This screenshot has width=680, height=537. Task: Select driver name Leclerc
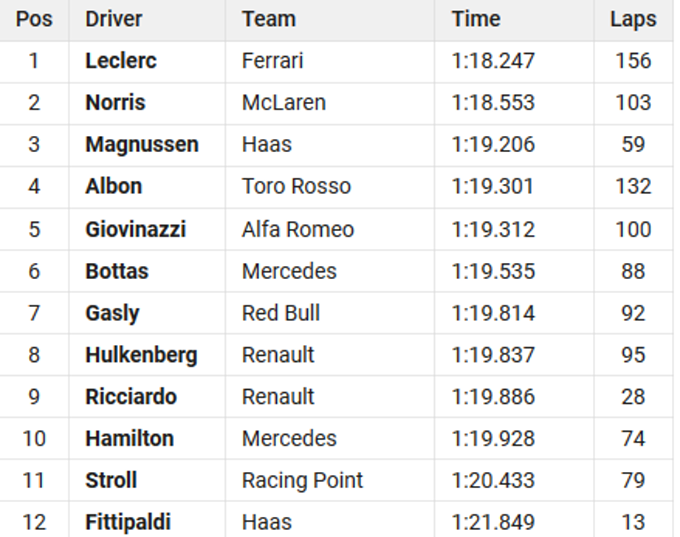pos(121,61)
